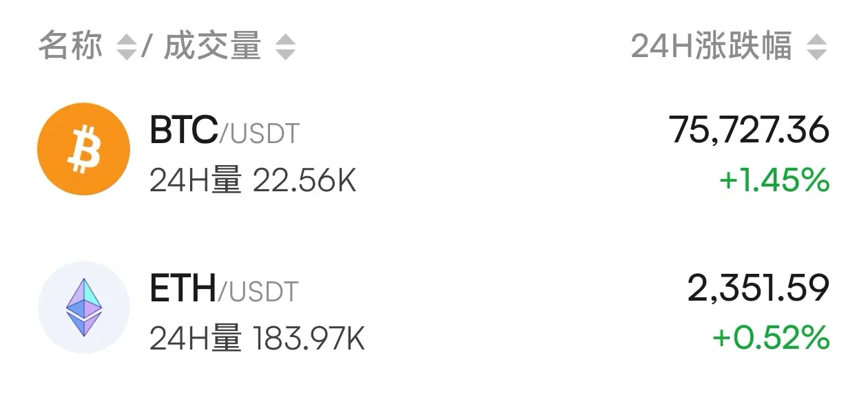This screenshot has width=868, height=397.
Task: Sort by 24H涨跌幅 using its arrow icon
Action: 816,48
